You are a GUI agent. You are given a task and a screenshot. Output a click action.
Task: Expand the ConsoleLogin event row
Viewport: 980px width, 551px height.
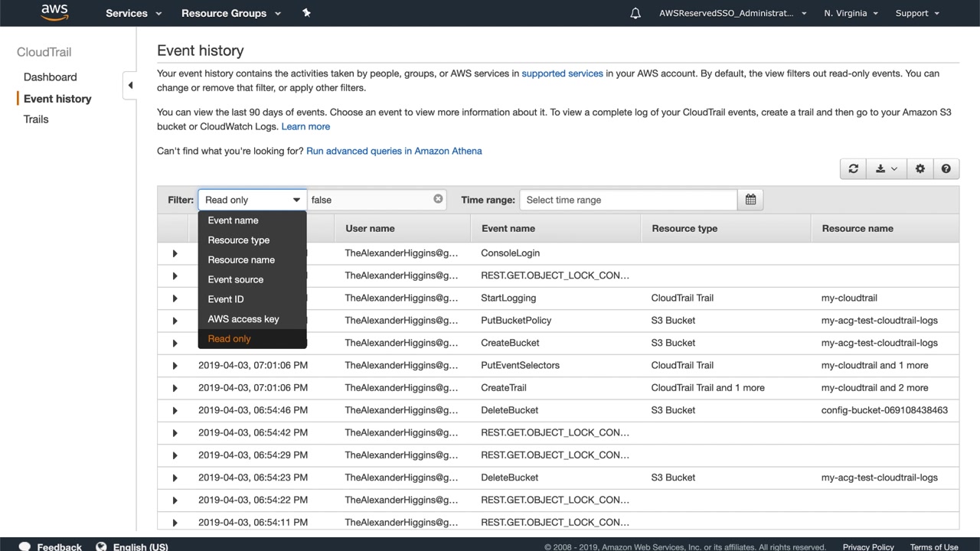(x=175, y=253)
